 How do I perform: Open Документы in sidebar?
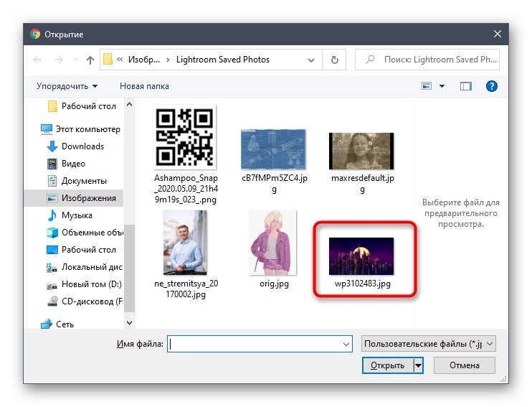coord(77,181)
